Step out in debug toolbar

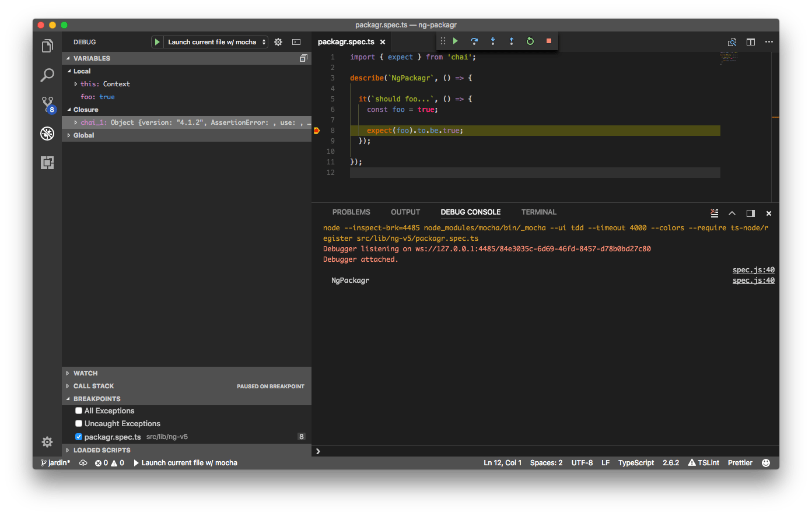click(x=512, y=41)
